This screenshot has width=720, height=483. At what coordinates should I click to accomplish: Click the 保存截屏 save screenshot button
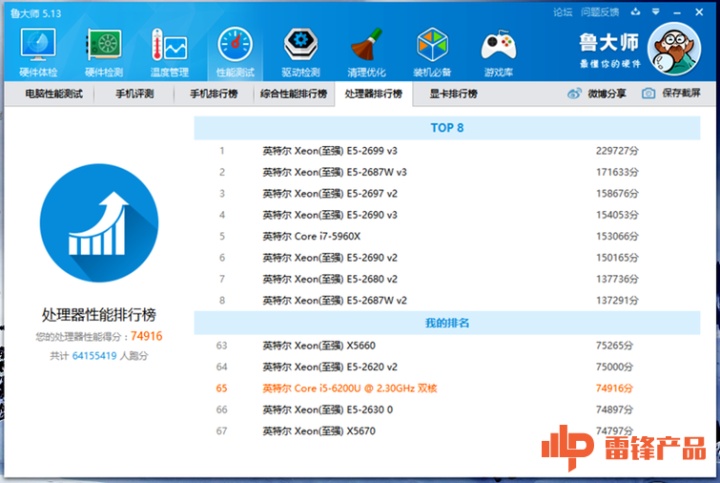pos(681,94)
